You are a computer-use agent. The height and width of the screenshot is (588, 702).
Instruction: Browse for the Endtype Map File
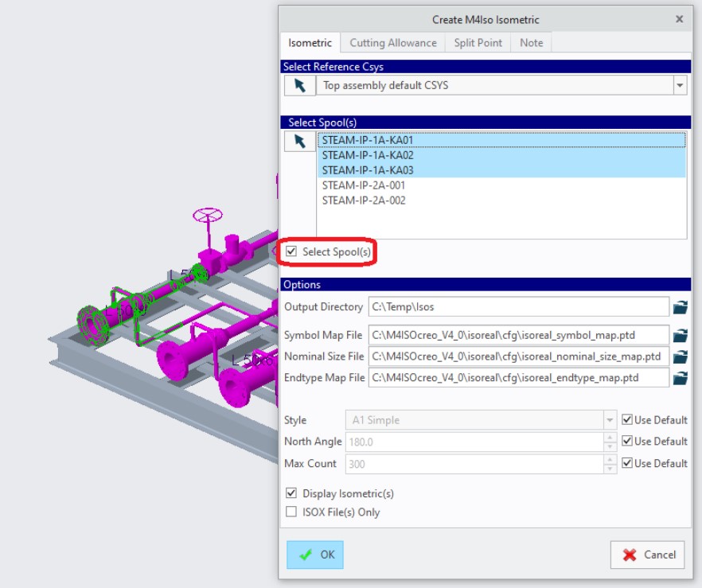(680, 378)
